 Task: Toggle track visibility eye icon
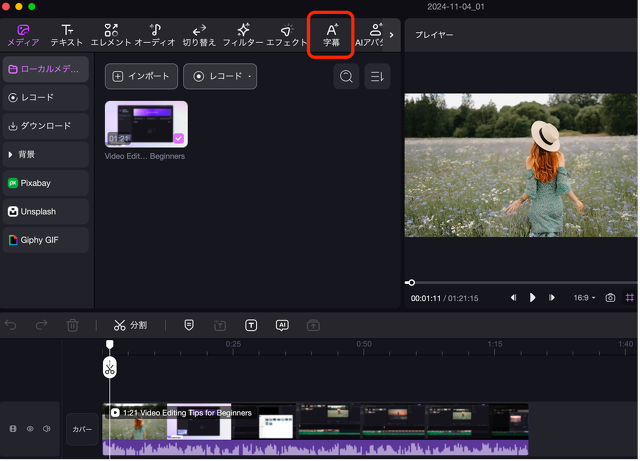click(x=30, y=429)
